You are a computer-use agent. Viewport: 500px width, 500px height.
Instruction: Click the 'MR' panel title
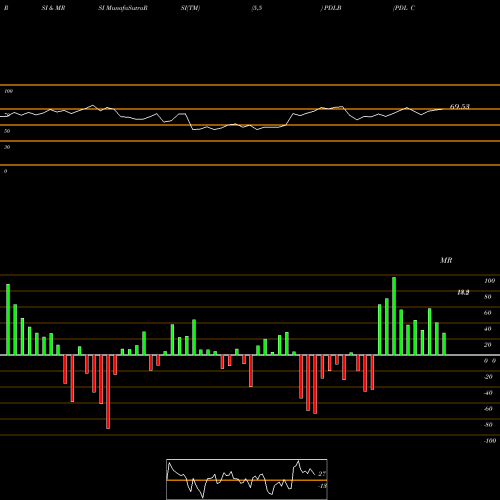click(x=446, y=260)
